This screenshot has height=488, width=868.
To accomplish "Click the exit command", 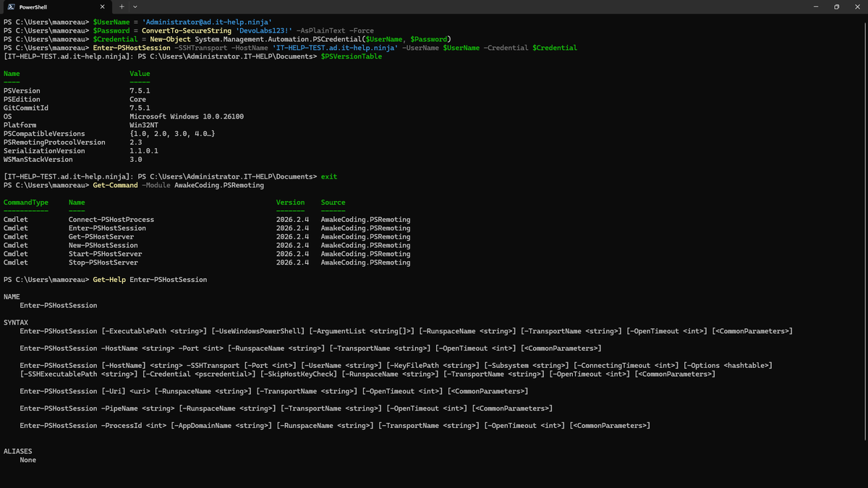I will (328, 176).
